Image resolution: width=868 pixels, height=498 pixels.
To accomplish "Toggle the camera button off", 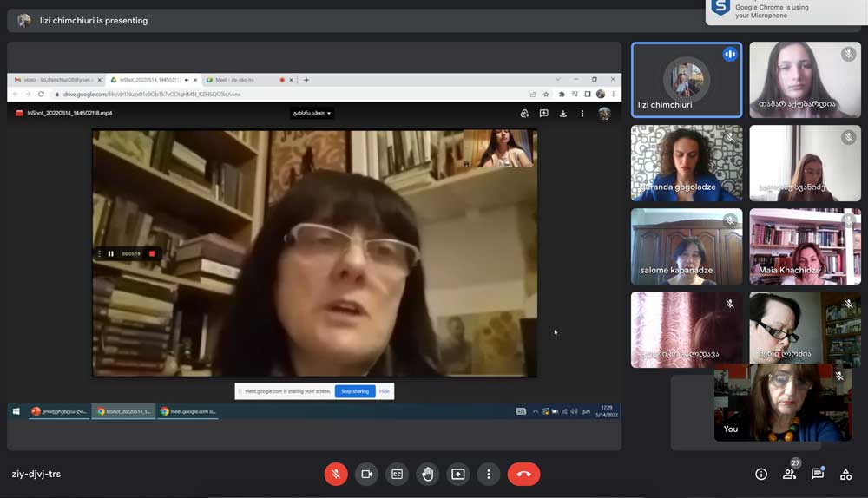I will (366, 474).
